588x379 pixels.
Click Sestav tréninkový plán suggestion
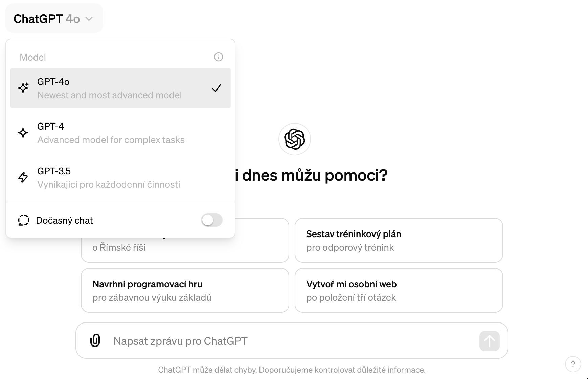coord(399,240)
